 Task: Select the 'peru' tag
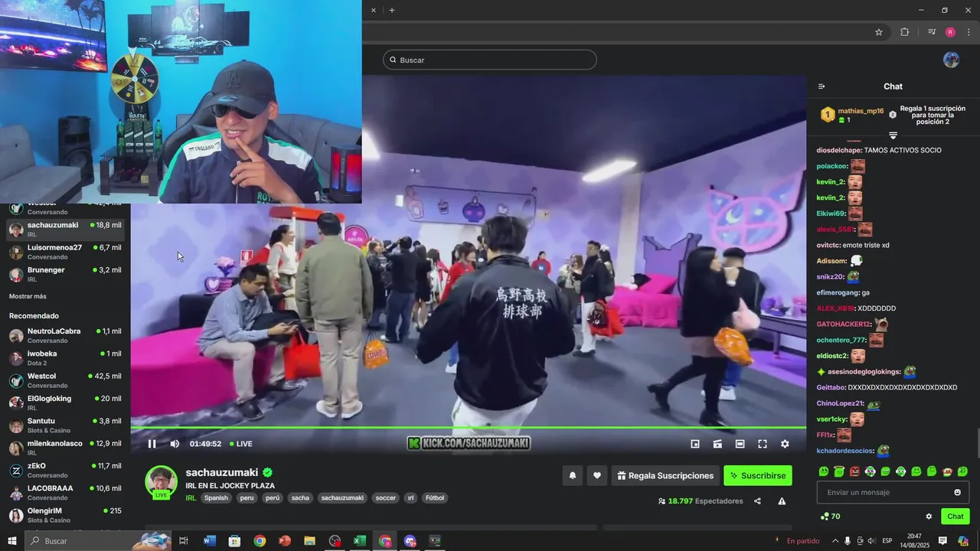pos(247,498)
